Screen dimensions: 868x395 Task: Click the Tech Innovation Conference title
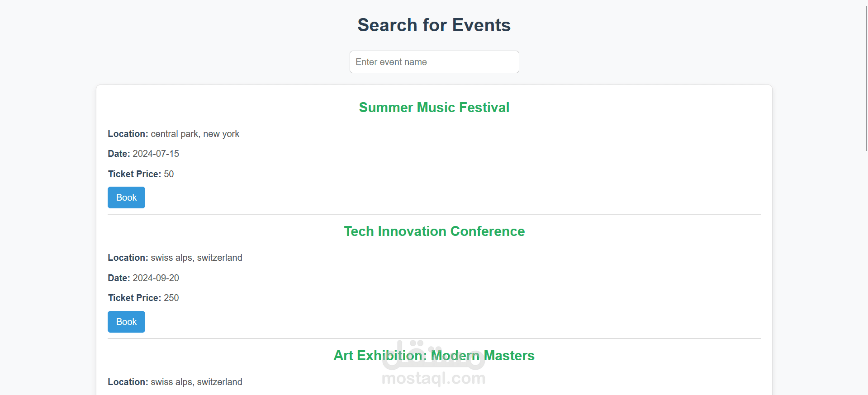[434, 231]
